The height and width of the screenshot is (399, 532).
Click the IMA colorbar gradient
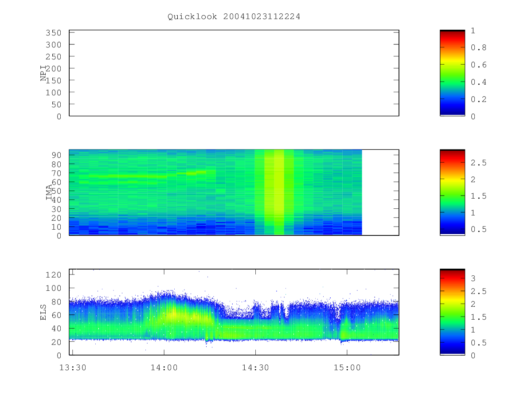point(452,192)
